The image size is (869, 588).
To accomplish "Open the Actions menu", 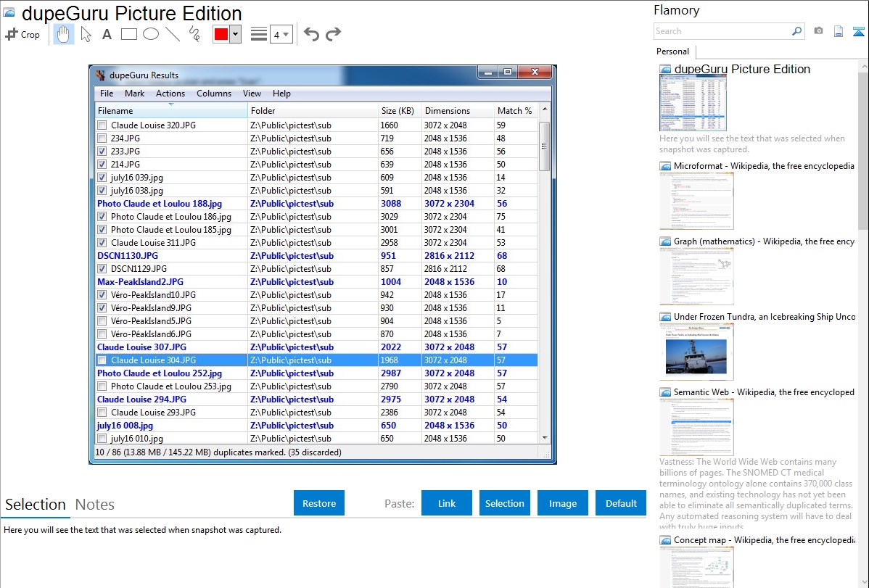I will point(170,93).
